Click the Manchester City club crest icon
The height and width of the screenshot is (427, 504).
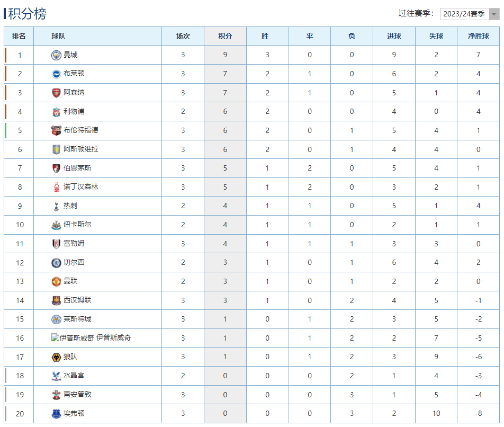(56, 55)
